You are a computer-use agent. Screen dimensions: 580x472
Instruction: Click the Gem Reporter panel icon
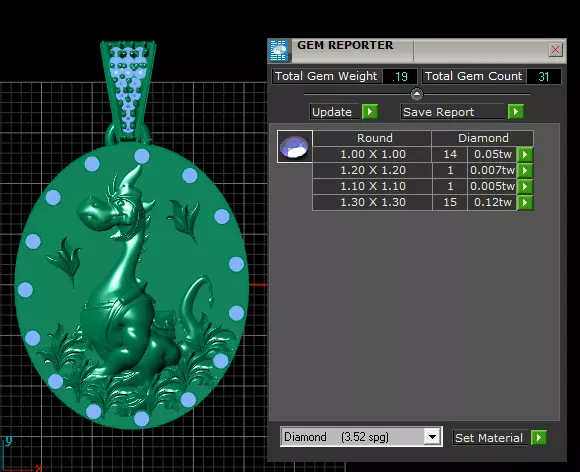[x=279, y=50]
